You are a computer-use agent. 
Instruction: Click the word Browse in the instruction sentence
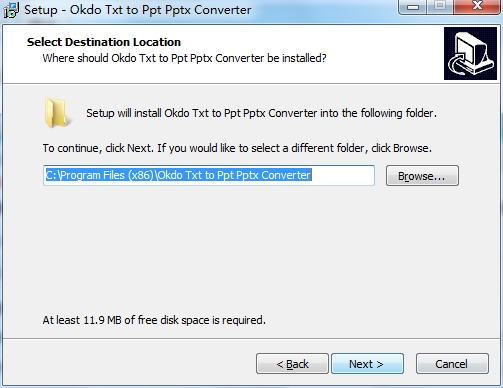coord(411,148)
